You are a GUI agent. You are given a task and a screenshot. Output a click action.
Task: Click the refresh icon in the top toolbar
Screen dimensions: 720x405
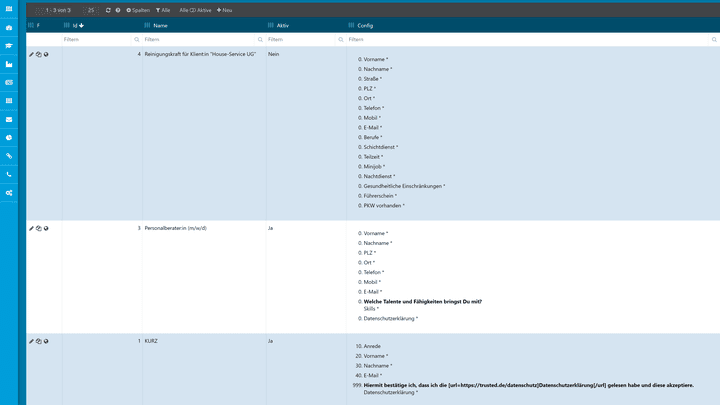coord(108,10)
